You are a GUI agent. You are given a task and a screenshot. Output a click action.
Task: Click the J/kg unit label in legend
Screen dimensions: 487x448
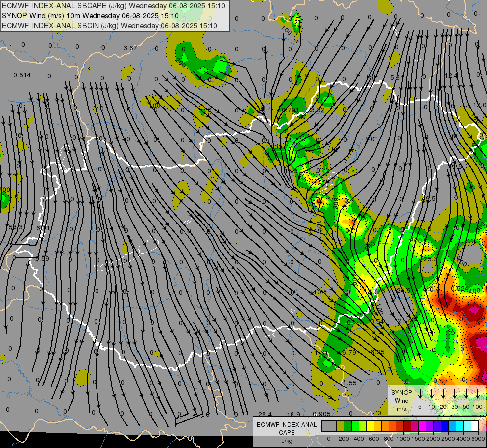[x=287, y=441]
